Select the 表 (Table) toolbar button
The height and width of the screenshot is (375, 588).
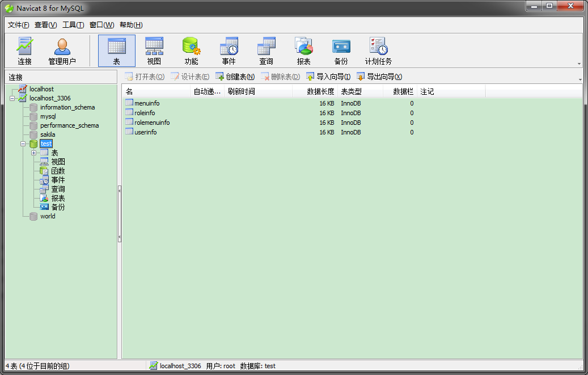coord(117,51)
